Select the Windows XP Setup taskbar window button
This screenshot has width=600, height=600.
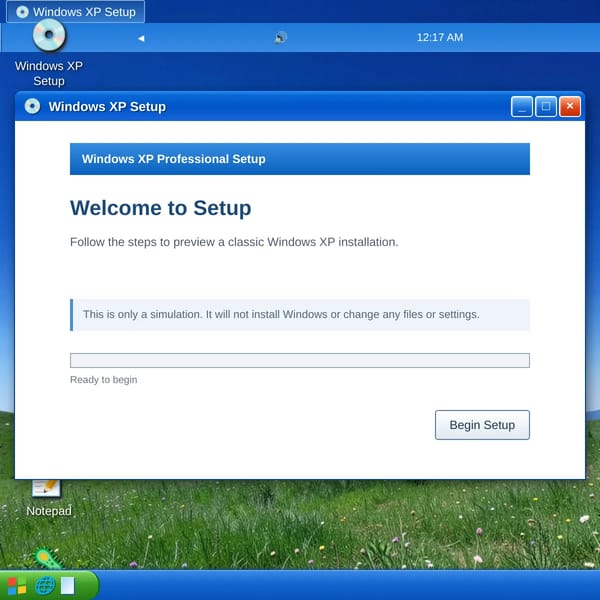click(x=76, y=12)
